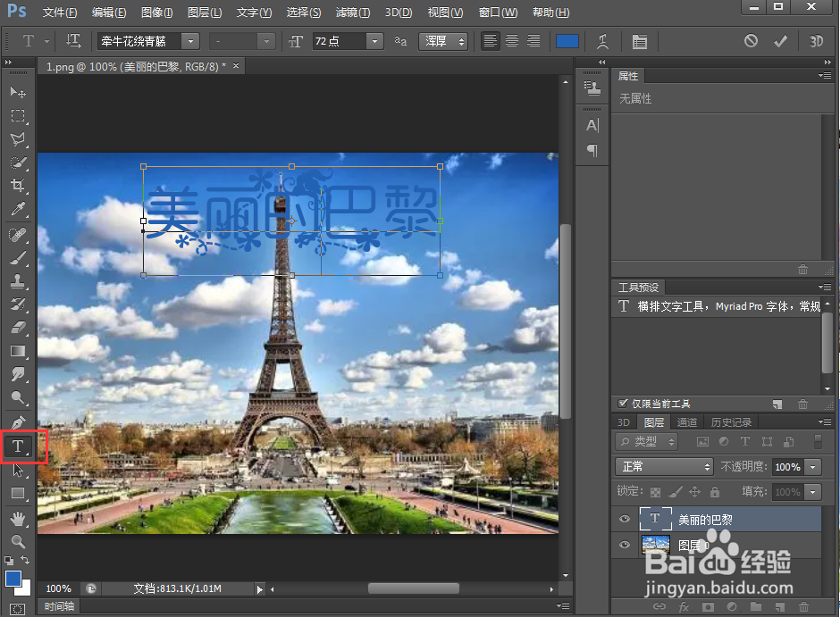Switch to the 历史记录 tab
The height and width of the screenshot is (617, 840).
(x=731, y=422)
